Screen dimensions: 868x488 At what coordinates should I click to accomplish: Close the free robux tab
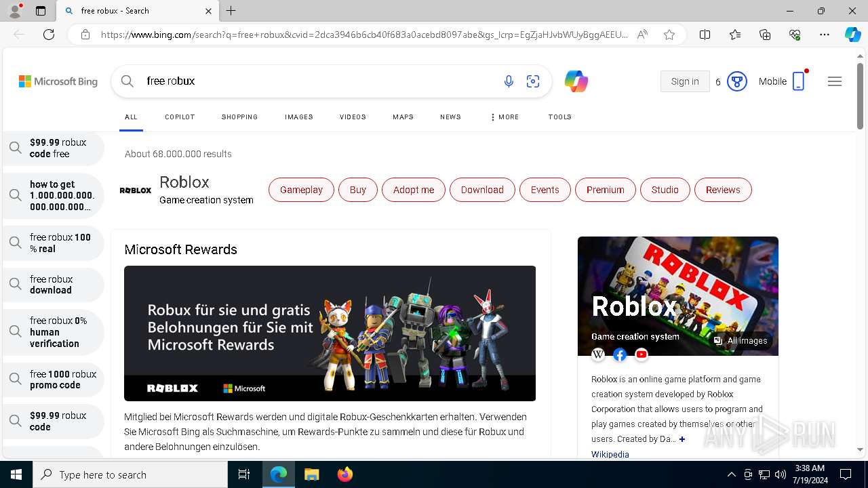coord(208,11)
